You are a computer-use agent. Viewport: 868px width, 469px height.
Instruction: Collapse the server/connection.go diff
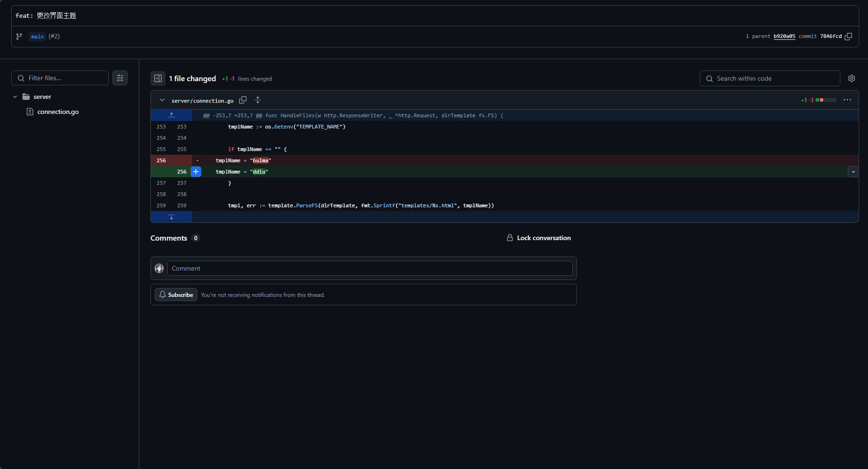click(x=162, y=100)
